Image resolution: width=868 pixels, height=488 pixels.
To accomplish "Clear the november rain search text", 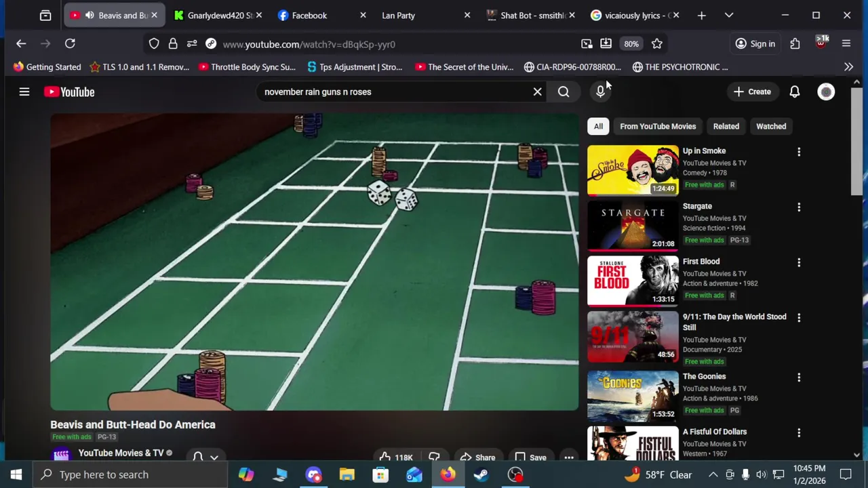I will click(537, 91).
